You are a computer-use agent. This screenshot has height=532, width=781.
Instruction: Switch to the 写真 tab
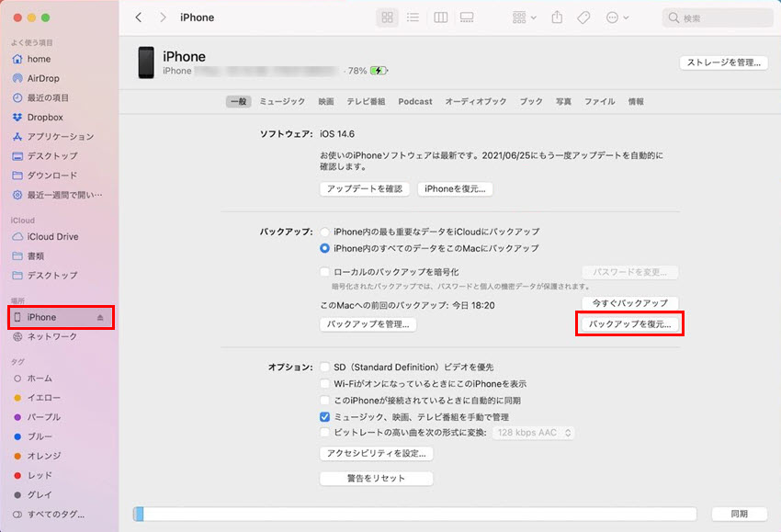click(564, 102)
